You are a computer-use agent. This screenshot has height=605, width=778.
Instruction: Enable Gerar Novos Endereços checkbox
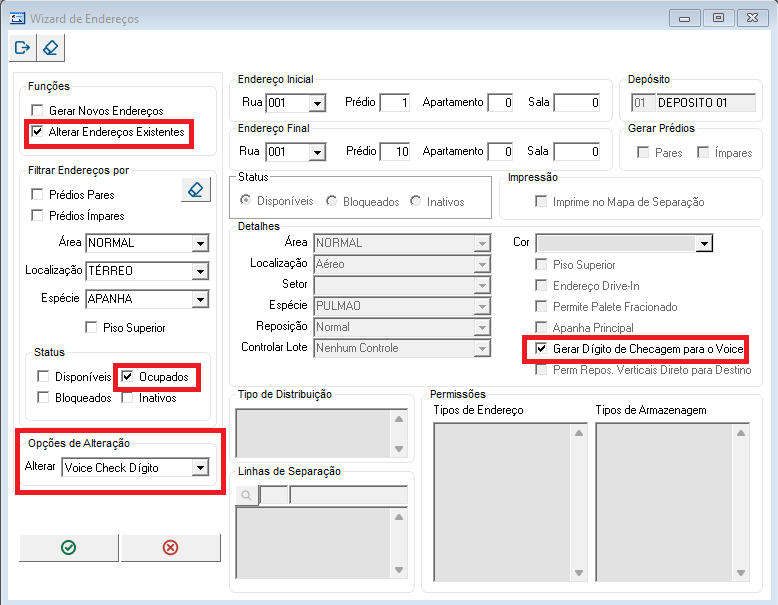pyautogui.click(x=38, y=111)
